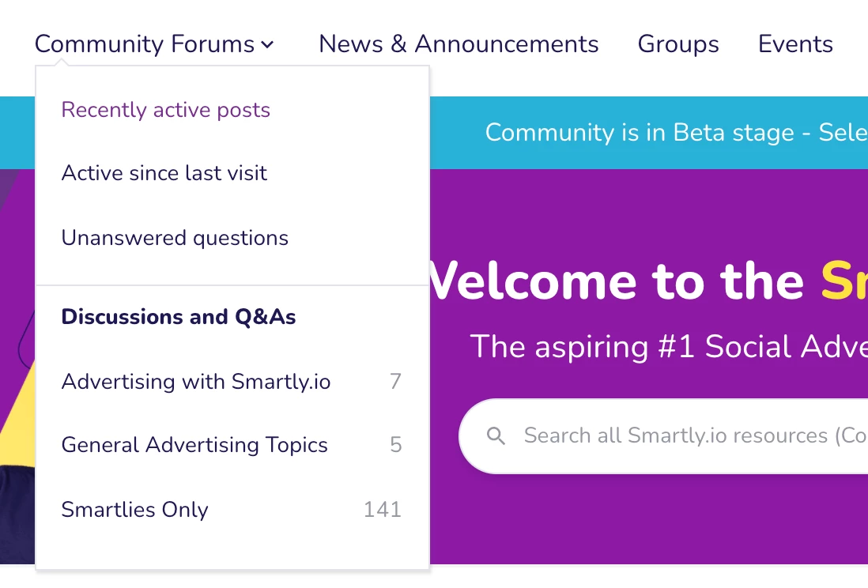
Task: Click the post count 7 badge
Action: pyautogui.click(x=395, y=382)
